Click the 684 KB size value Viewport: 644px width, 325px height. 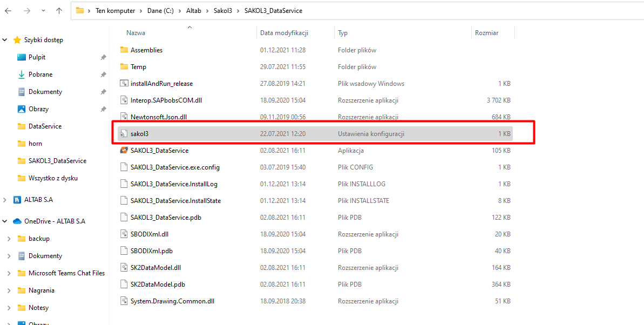pos(501,117)
